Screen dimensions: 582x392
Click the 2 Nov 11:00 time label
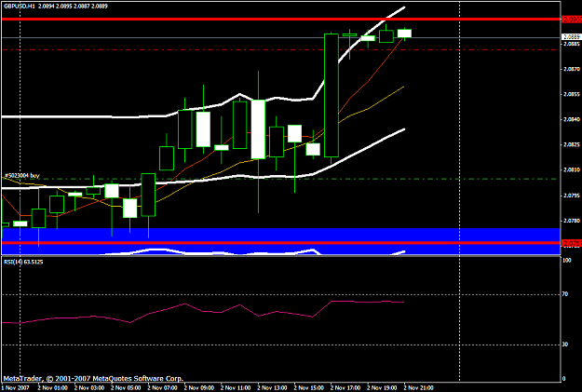point(236,388)
